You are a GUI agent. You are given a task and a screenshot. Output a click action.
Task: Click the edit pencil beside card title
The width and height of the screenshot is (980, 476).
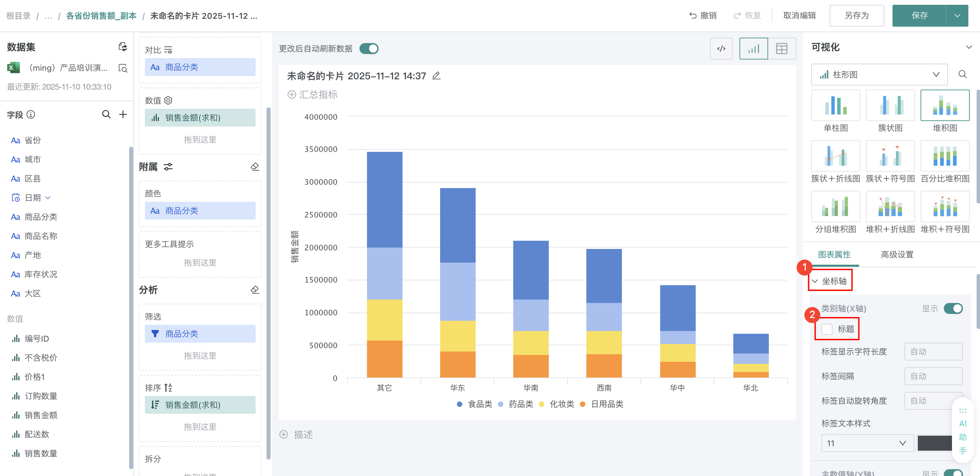coord(436,76)
